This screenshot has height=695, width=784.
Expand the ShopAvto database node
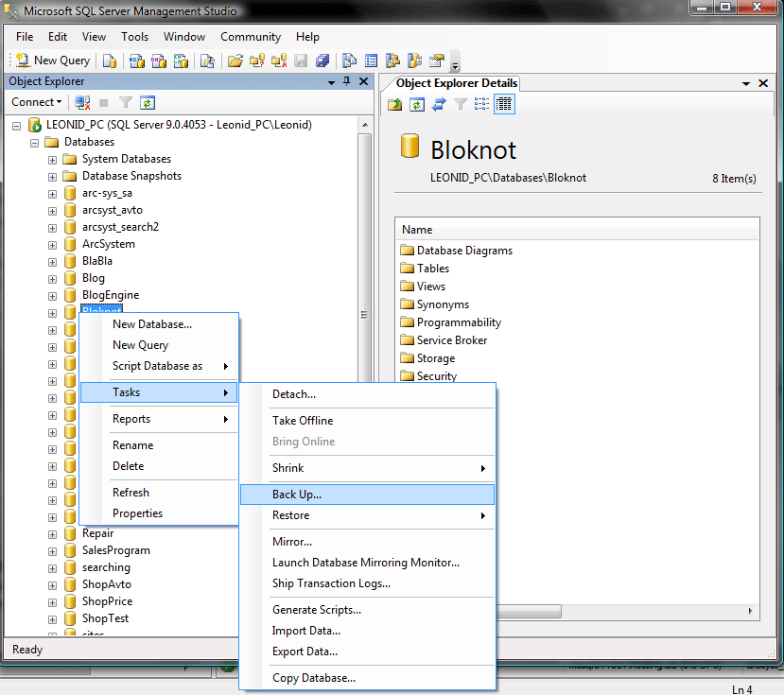(52, 585)
